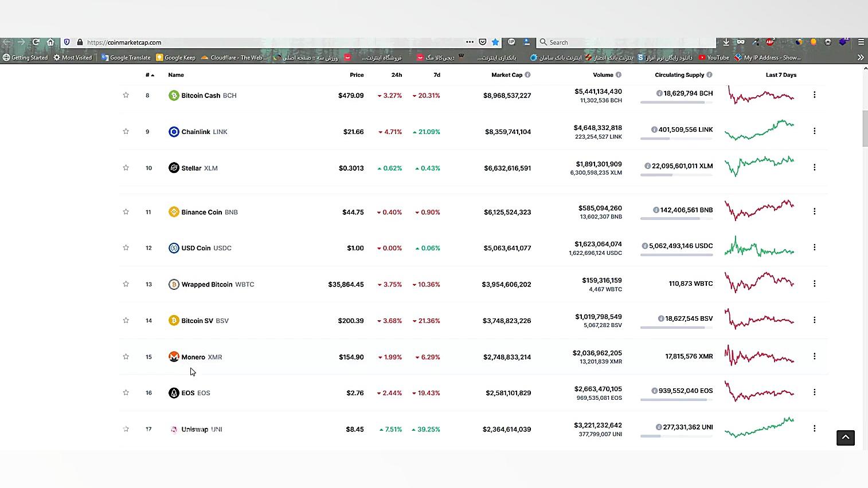Add Bitcoin SV to watchlist star

point(126,320)
